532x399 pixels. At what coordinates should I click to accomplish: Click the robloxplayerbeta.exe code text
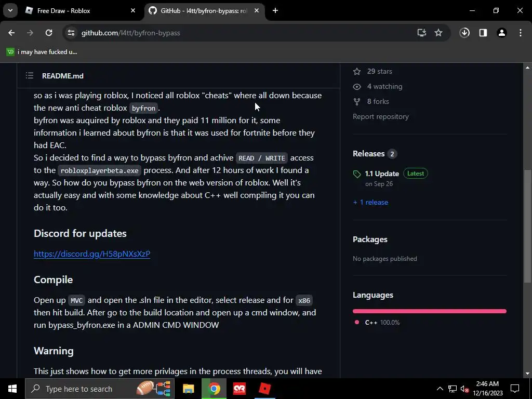(99, 170)
